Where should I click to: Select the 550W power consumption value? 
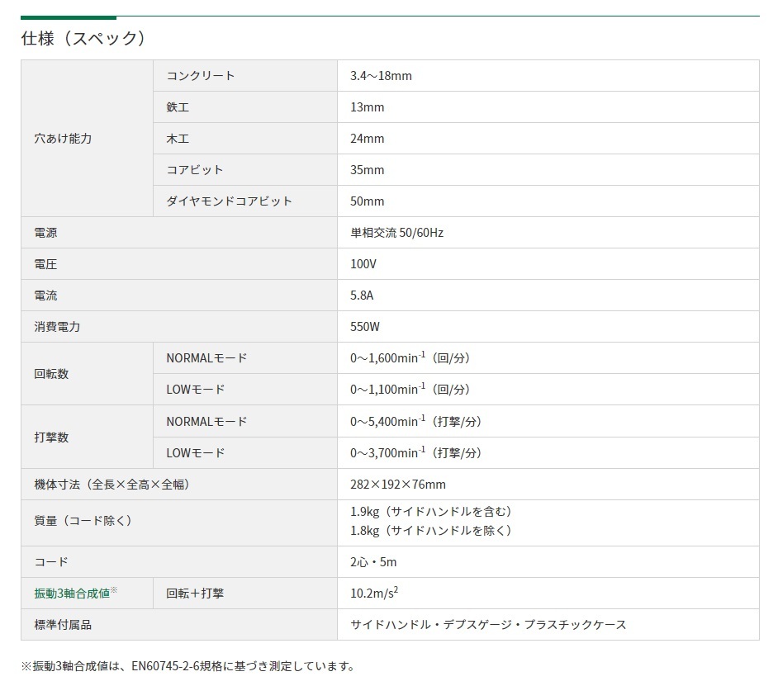[365, 327]
